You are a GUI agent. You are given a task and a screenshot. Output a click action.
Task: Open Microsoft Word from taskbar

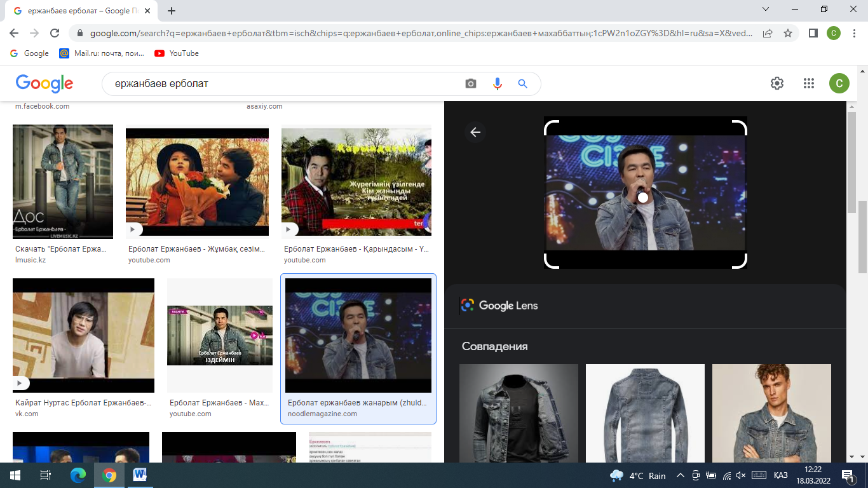click(x=140, y=475)
